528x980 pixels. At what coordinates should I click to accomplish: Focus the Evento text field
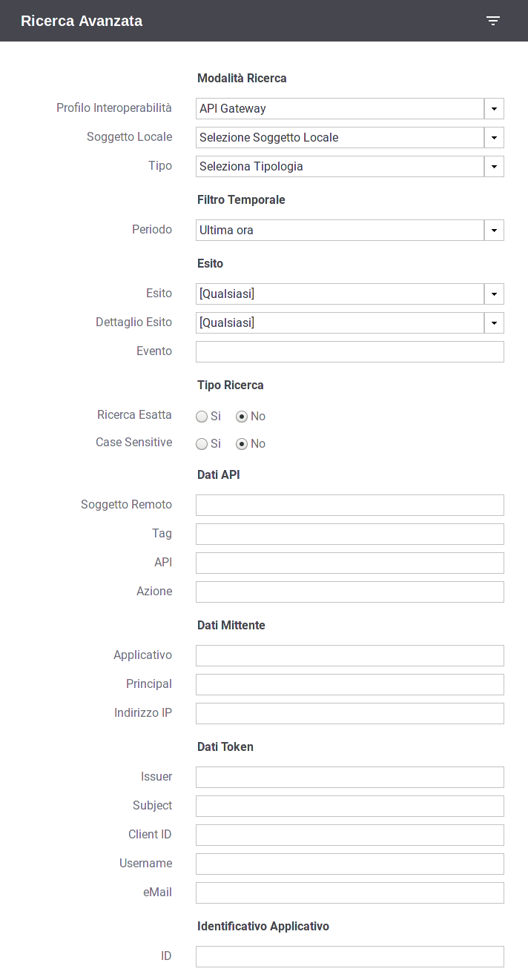(350, 351)
